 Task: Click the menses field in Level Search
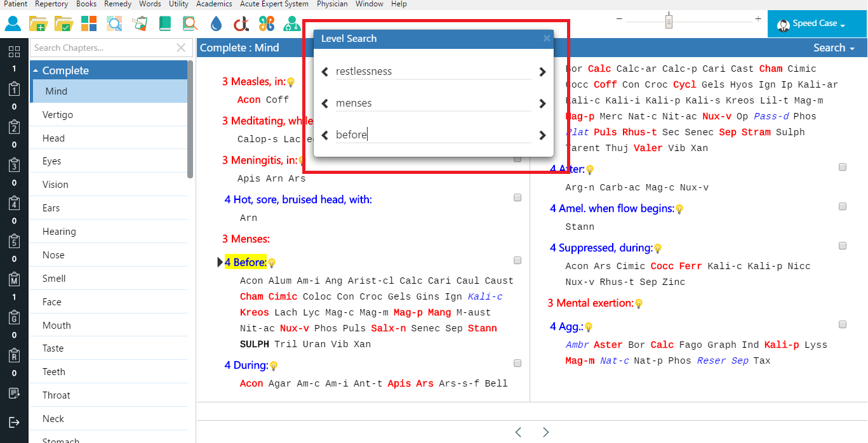click(433, 103)
